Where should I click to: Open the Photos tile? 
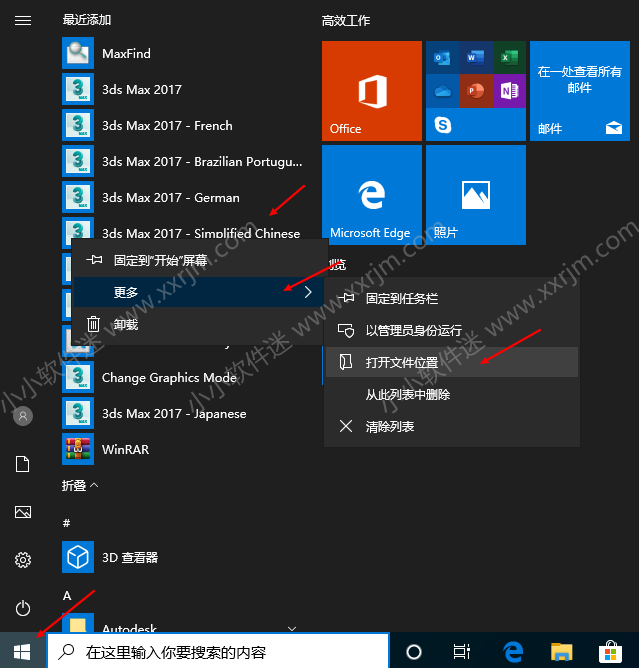pyautogui.click(x=475, y=195)
